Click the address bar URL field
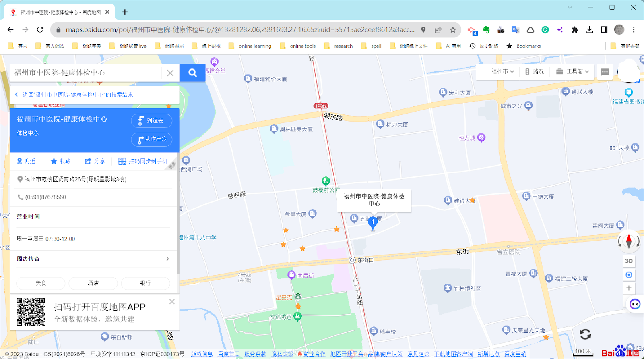Viewport: 644px width, 359px height. pyautogui.click(x=240, y=29)
